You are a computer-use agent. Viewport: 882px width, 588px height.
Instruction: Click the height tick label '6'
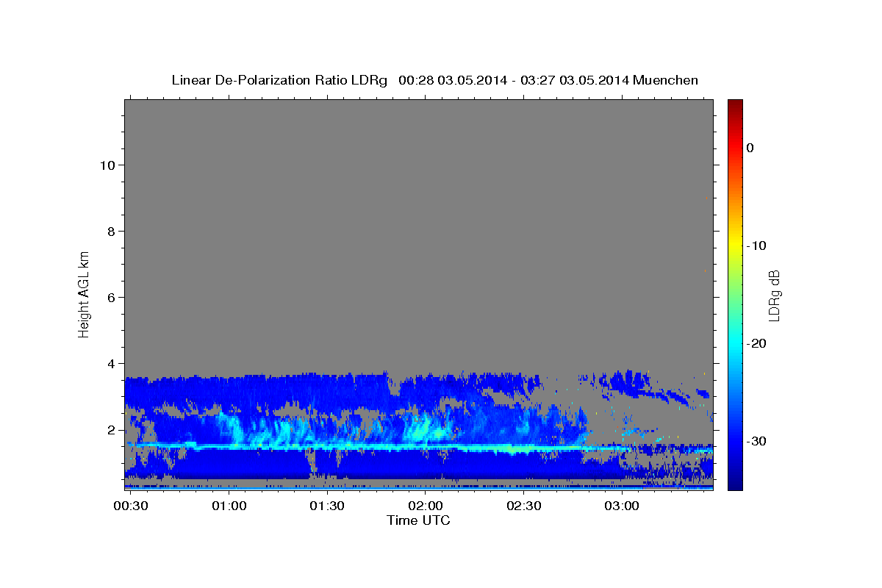[112, 298]
